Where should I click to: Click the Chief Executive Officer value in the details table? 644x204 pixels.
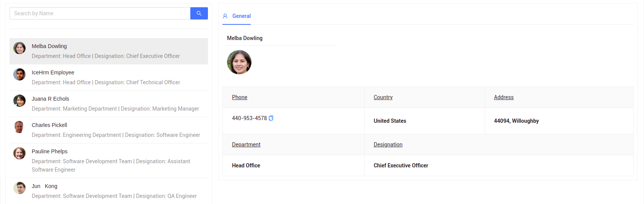[x=401, y=165]
